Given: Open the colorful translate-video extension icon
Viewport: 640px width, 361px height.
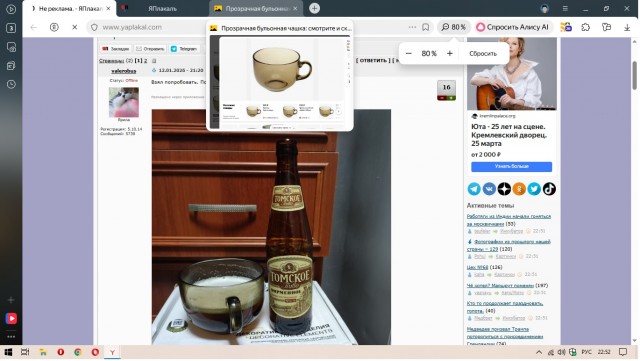Looking at the screenshot, I should 566,27.
